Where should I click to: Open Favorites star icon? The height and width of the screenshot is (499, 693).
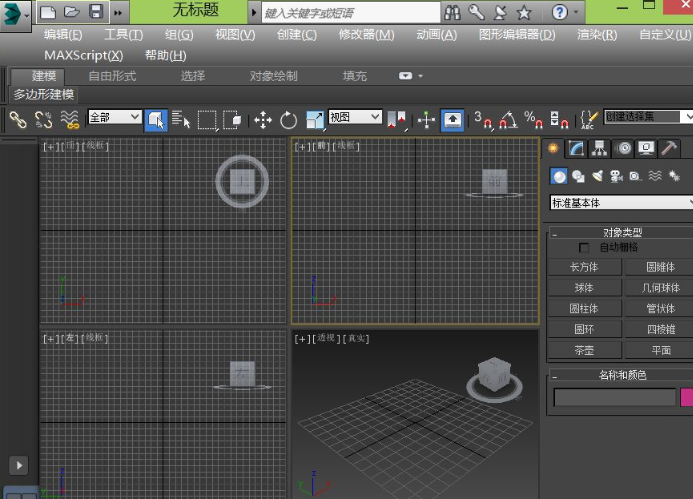pyautogui.click(x=524, y=13)
